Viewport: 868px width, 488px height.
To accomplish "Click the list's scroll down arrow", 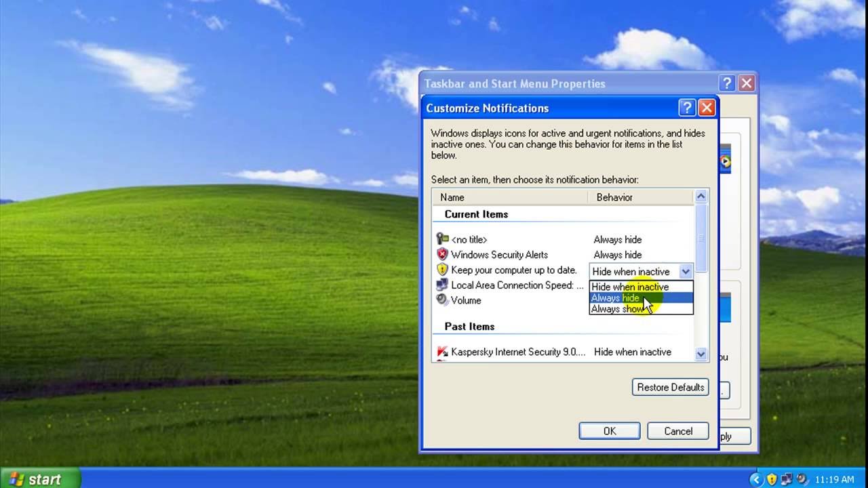I will [701, 354].
